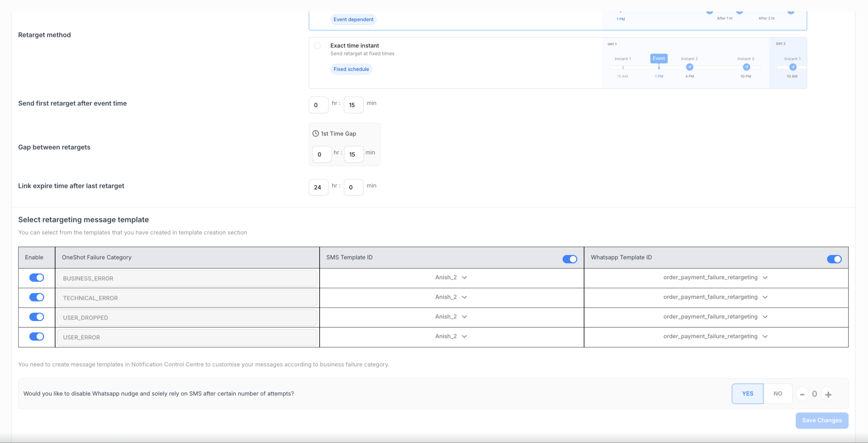This screenshot has height=443, width=868.
Task: Click the link expire hours input field
Action: pos(318,187)
